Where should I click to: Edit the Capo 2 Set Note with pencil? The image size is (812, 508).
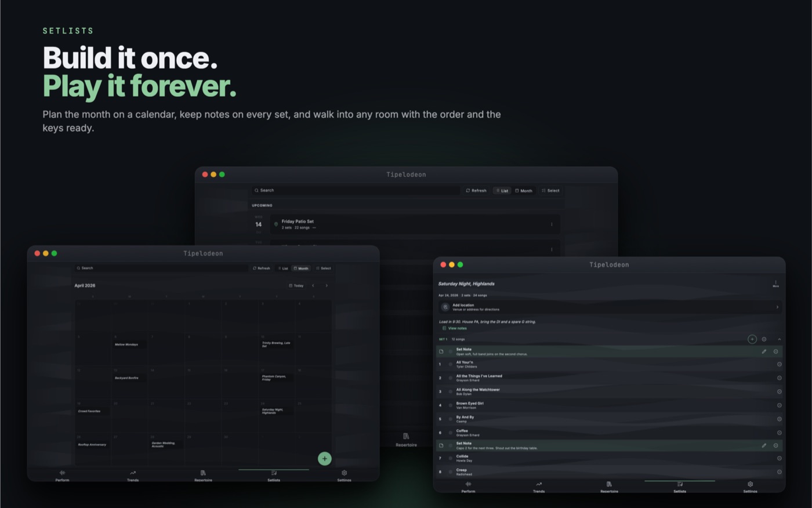tap(764, 445)
